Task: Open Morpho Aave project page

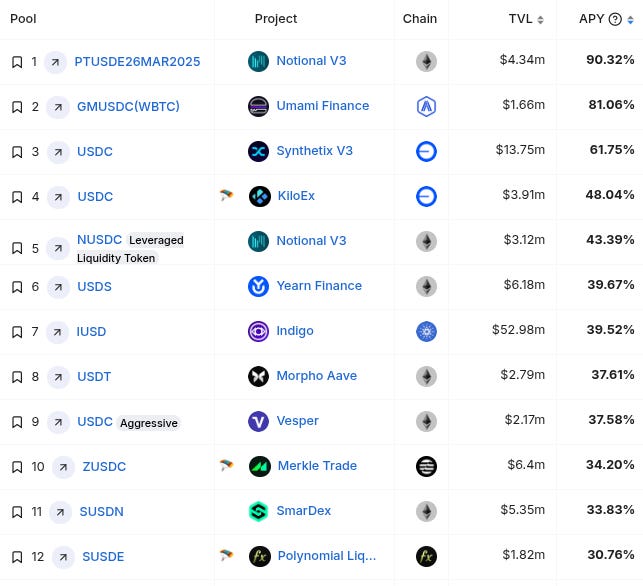Action: click(317, 376)
